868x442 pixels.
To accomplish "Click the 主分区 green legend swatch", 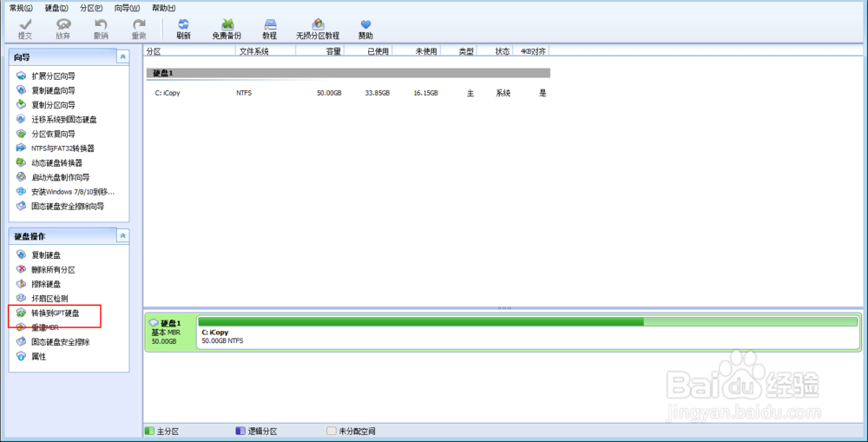I will (148, 431).
